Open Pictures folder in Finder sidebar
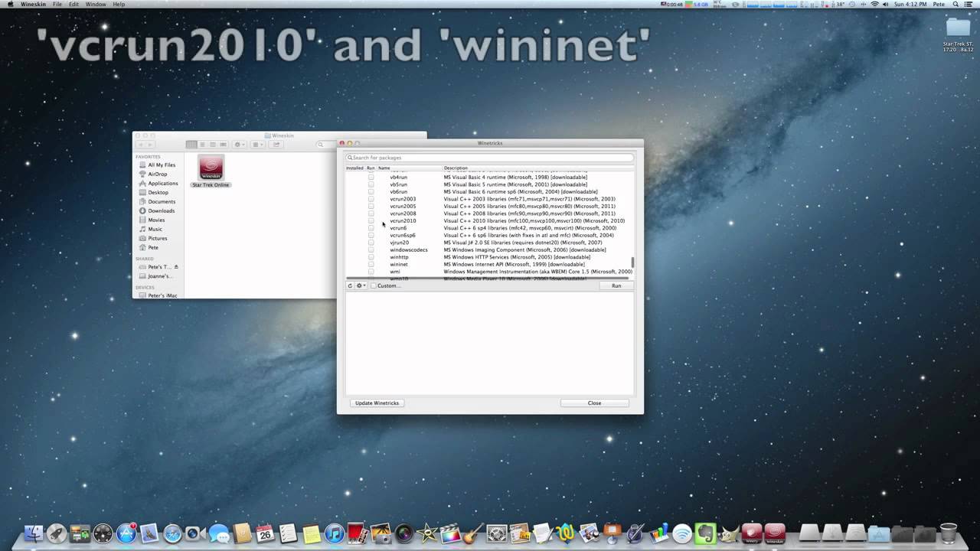This screenshot has height=551, width=980. pyautogui.click(x=157, y=238)
